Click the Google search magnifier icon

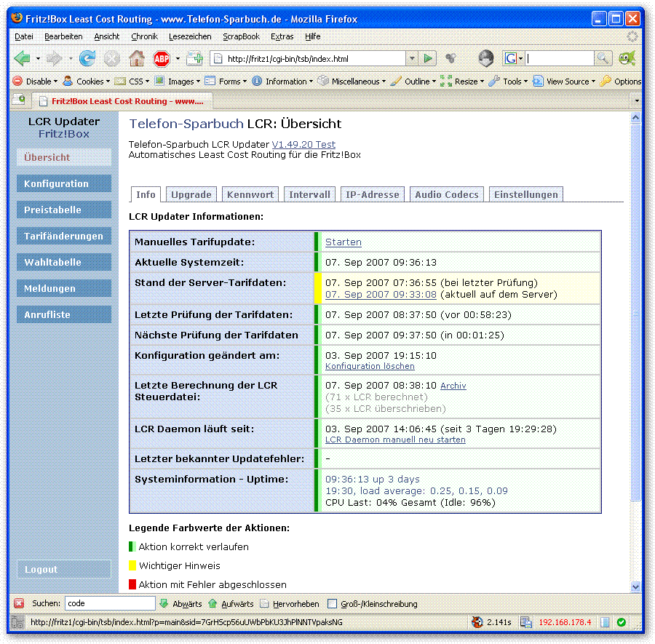coord(603,58)
